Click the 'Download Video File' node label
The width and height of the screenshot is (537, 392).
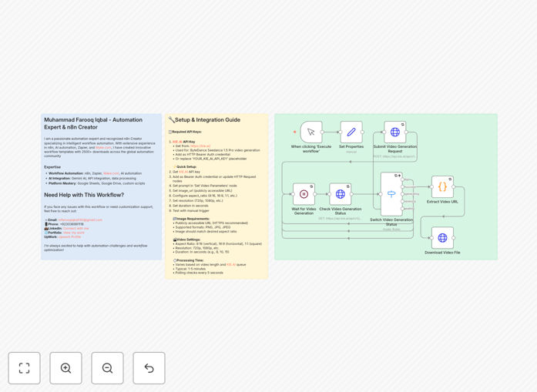point(442,253)
